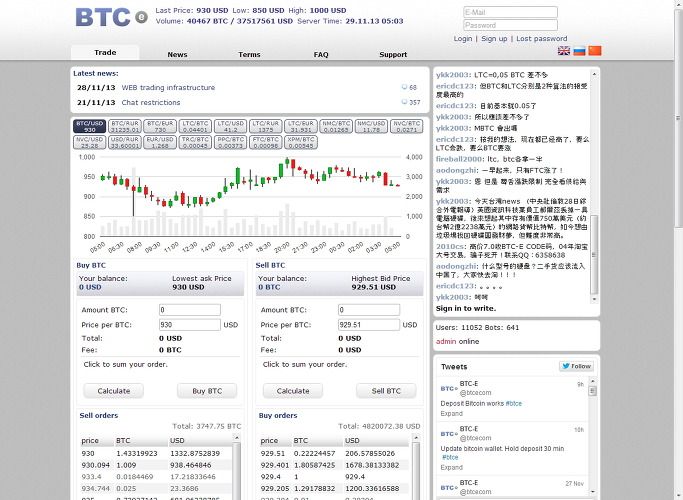Screen dimensions: 683x500
Task: Open comments icon beside count 357
Action: tap(404, 102)
